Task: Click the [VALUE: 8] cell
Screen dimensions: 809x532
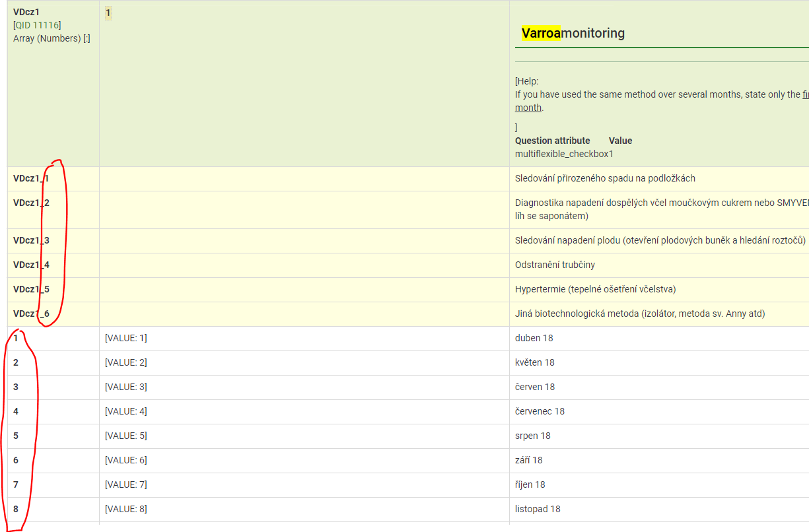Action: [125, 509]
